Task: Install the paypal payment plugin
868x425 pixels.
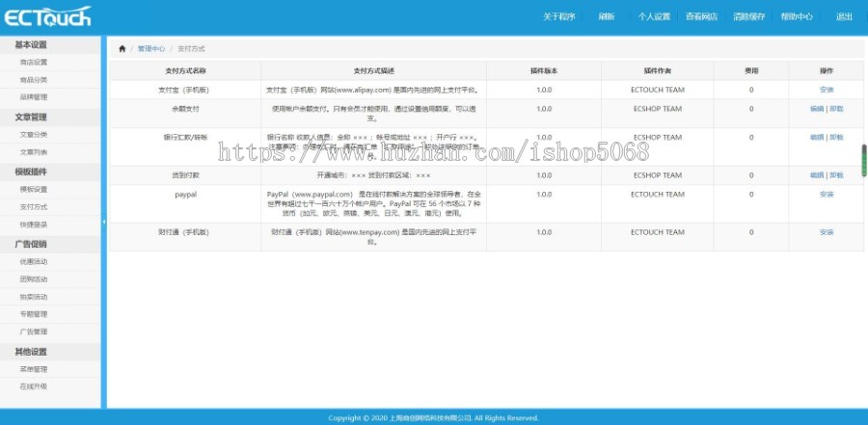Action: 826,195
